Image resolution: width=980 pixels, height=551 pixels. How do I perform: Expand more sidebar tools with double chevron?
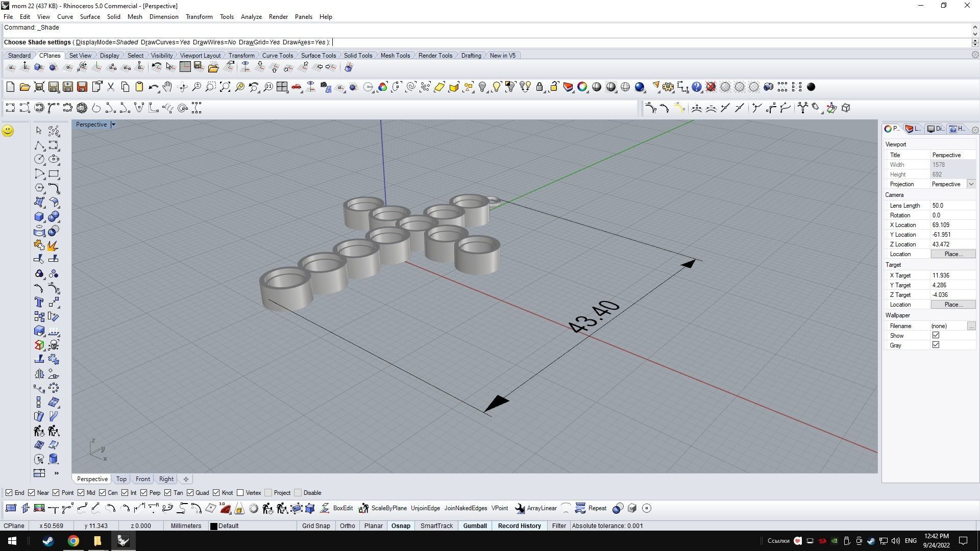[56, 473]
